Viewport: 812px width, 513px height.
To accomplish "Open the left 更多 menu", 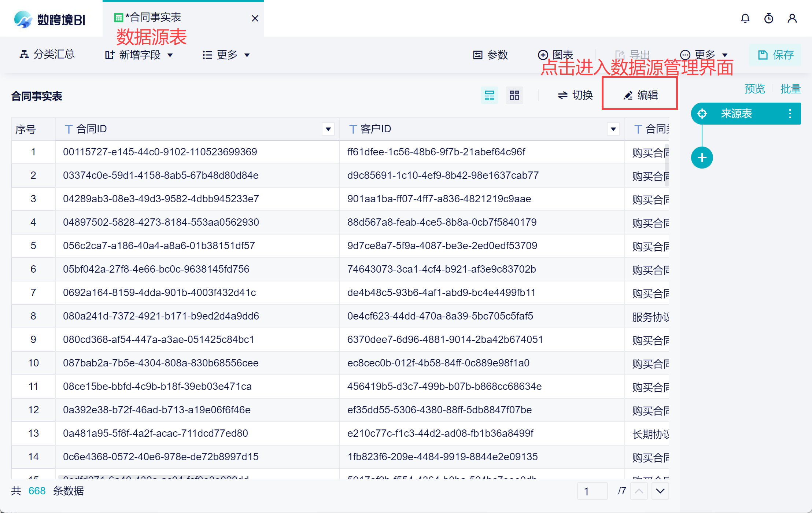I will tap(226, 55).
